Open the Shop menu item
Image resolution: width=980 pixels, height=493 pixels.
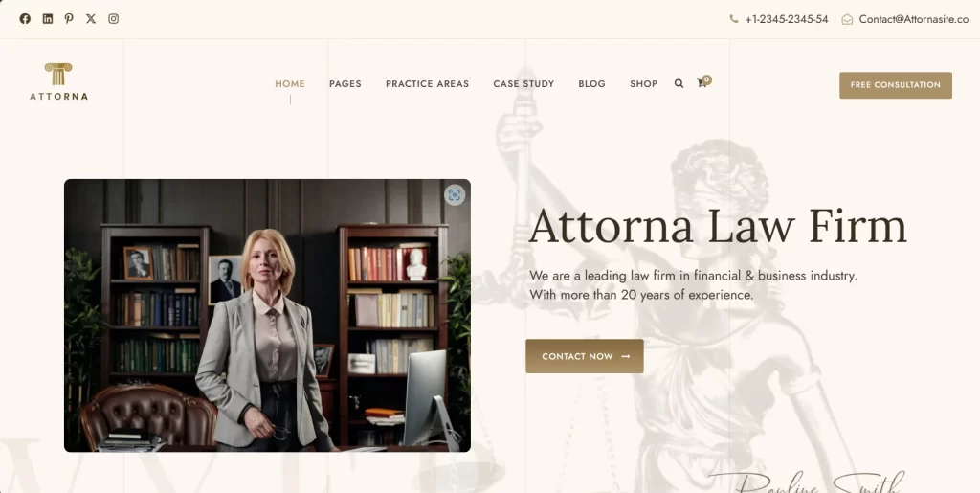(x=644, y=83)
